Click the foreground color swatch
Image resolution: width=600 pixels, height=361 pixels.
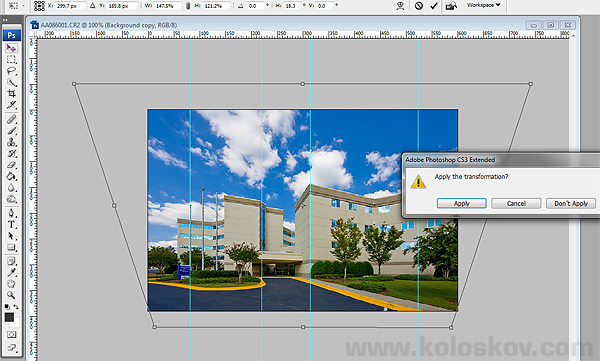click(x=9, y=317)
